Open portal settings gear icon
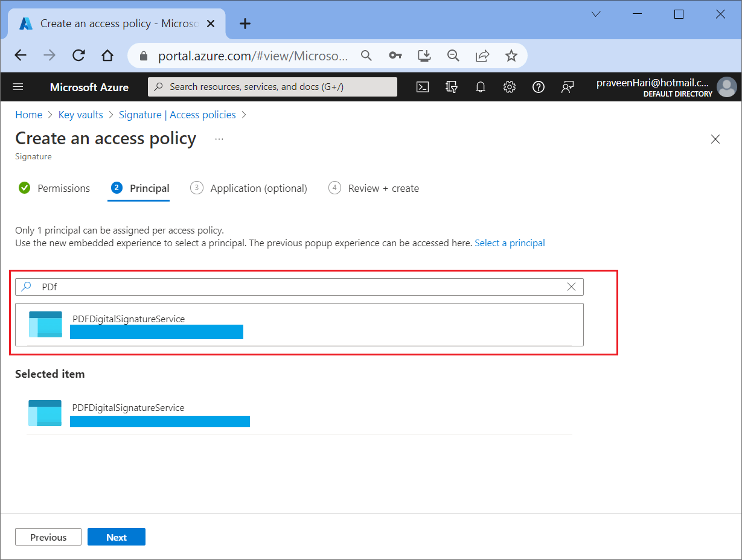The width and height of the screenshot is (742, 560). coord(510,87)
